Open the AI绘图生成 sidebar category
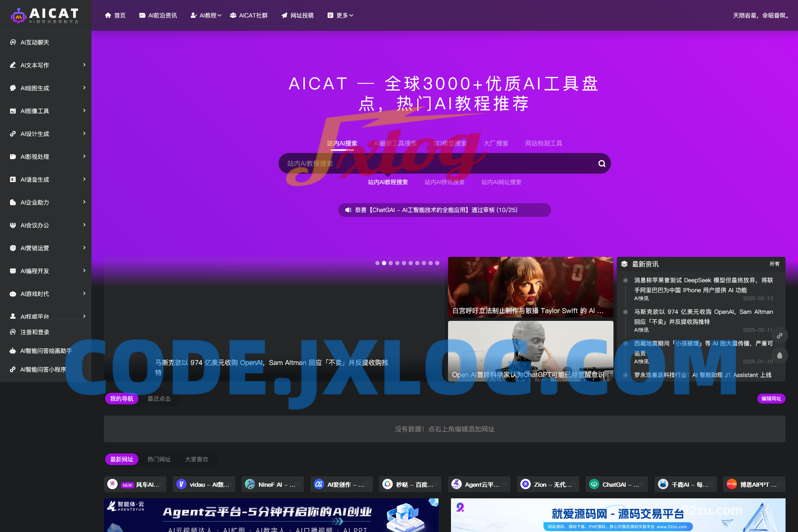This screenshot has width=798, height=532. coord(35,88)
